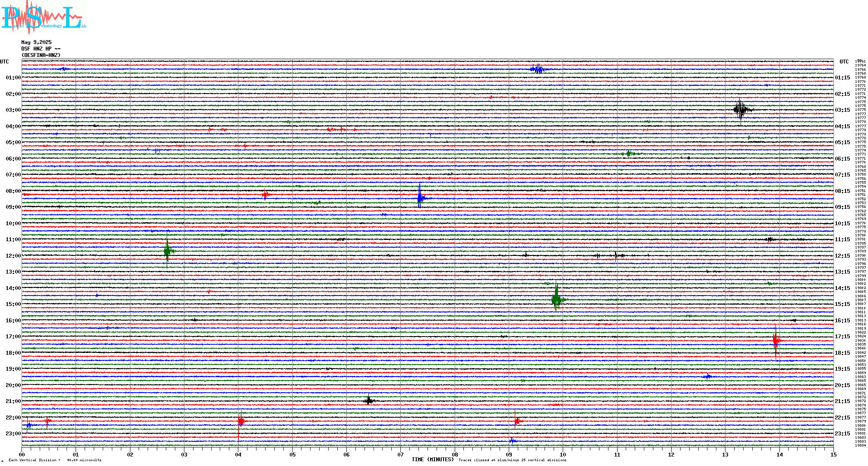This screenshot has height=466, width=868.
Task: Click the red spike event after the 17:00 trace
Action: pos(776,340)
